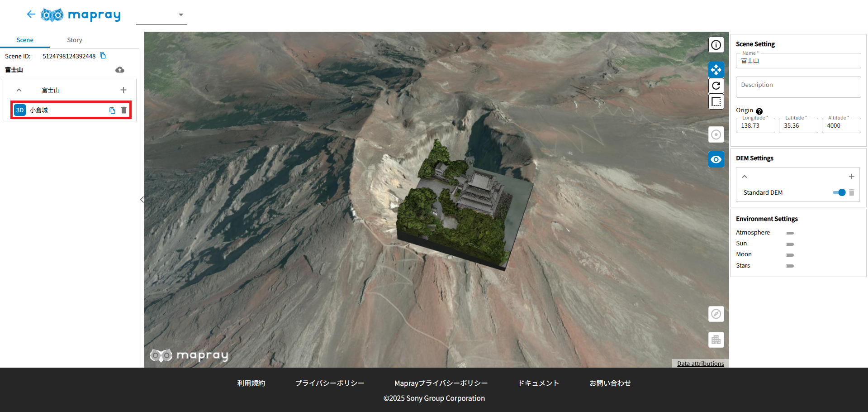
Task: Duplicate the 小倉城 3D layer
Action: (112, 110)
